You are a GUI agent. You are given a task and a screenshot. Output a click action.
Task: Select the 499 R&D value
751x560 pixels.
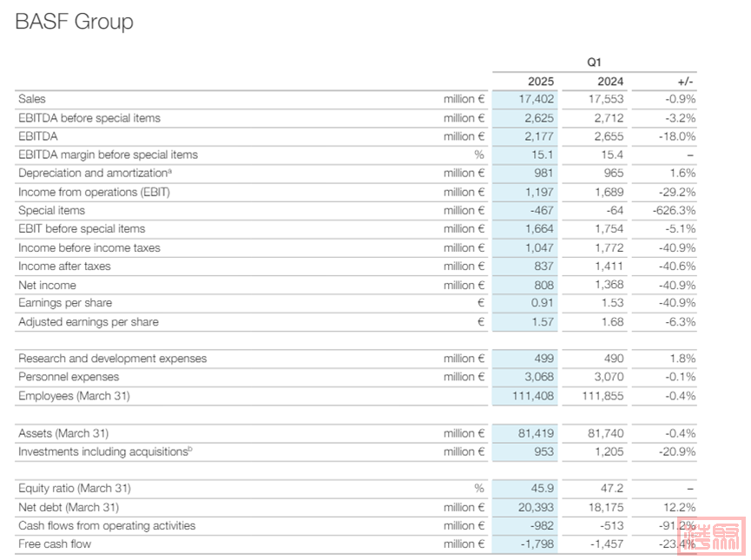[543, 359]
